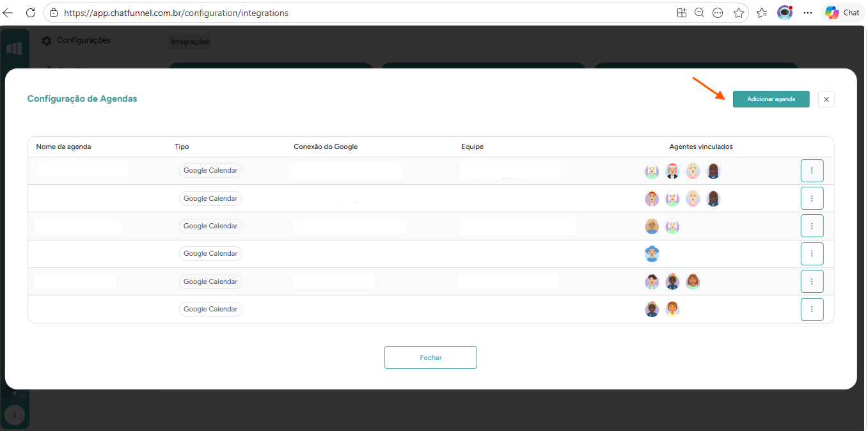
Task: Click the Fechar button
Action: pyautogui.click(x=430, y=357)
